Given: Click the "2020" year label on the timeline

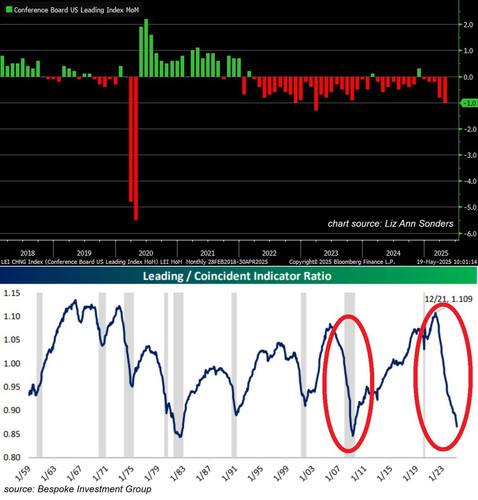Looking at the screenshot, I should coord(146,253).
